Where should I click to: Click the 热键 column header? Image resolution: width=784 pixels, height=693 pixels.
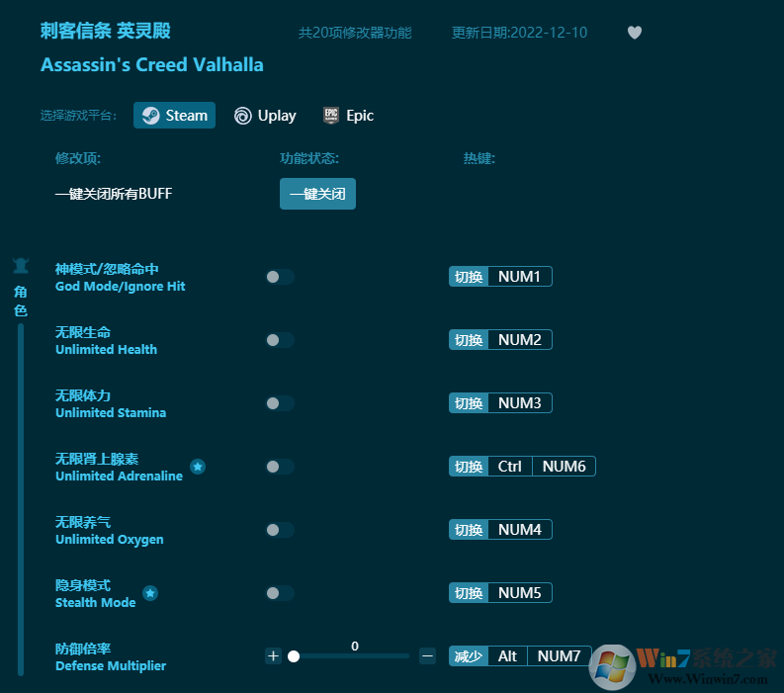[x=479, y=158]
